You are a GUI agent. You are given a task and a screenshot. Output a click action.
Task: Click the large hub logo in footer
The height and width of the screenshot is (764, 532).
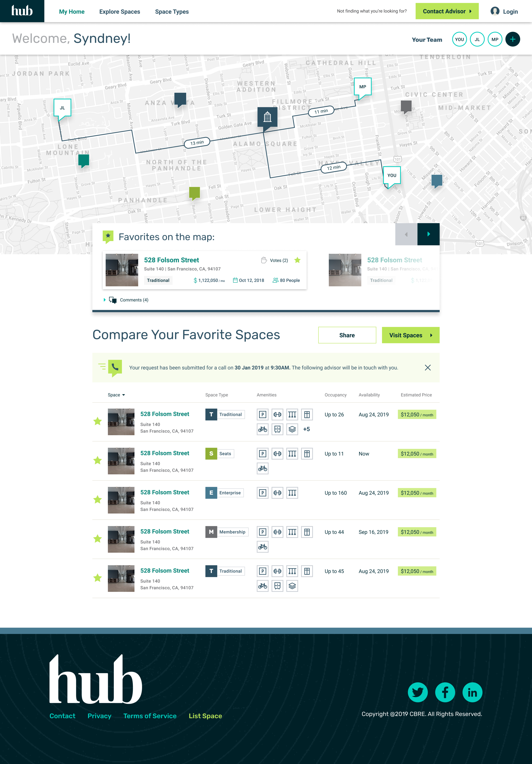click(x=96, y=679)
